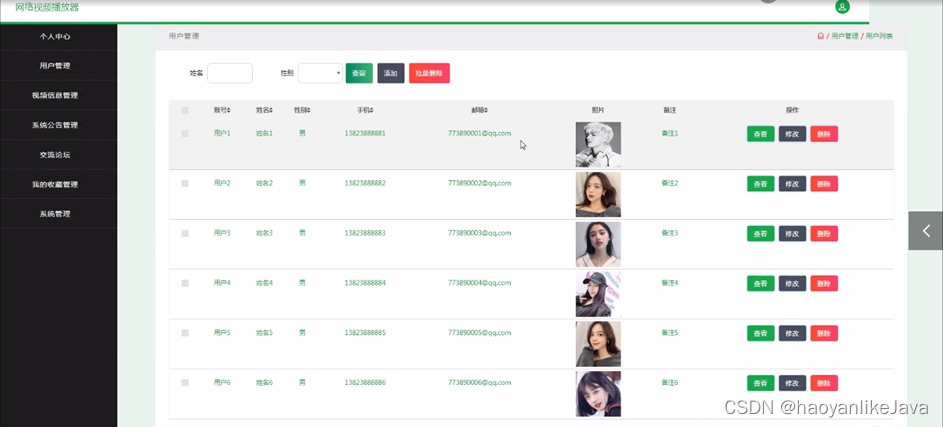
Task: Click 删除 button for 用户2
Action: point(824,184)
